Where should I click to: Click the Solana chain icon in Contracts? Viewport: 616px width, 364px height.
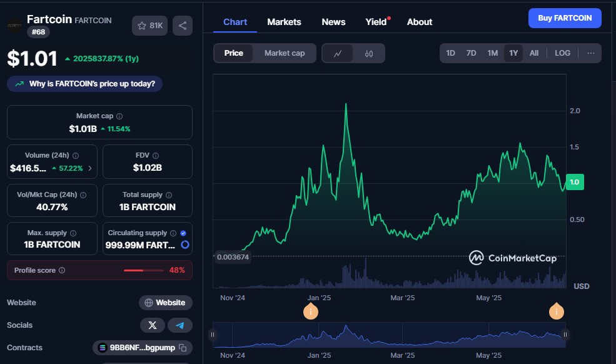pos(102,348)
